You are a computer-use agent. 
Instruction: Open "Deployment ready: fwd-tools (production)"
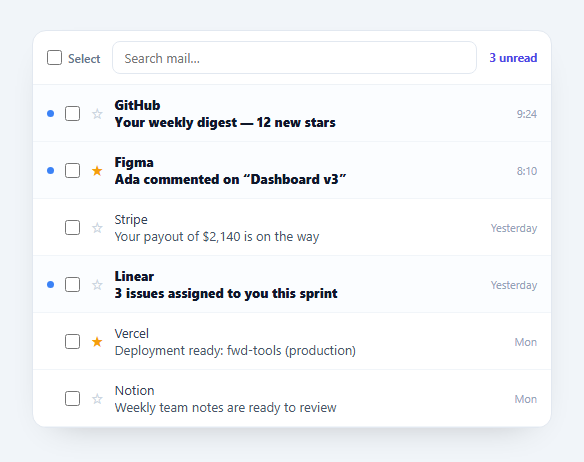coord(235,351)
